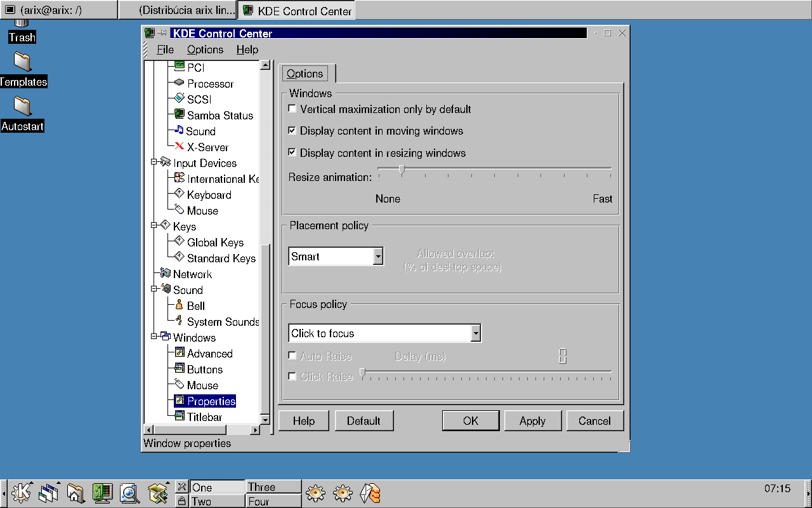Open the Autostart folder on desktop
Image resolution: width=812 pixels, height=508 pixels.
tap(23, 114)
